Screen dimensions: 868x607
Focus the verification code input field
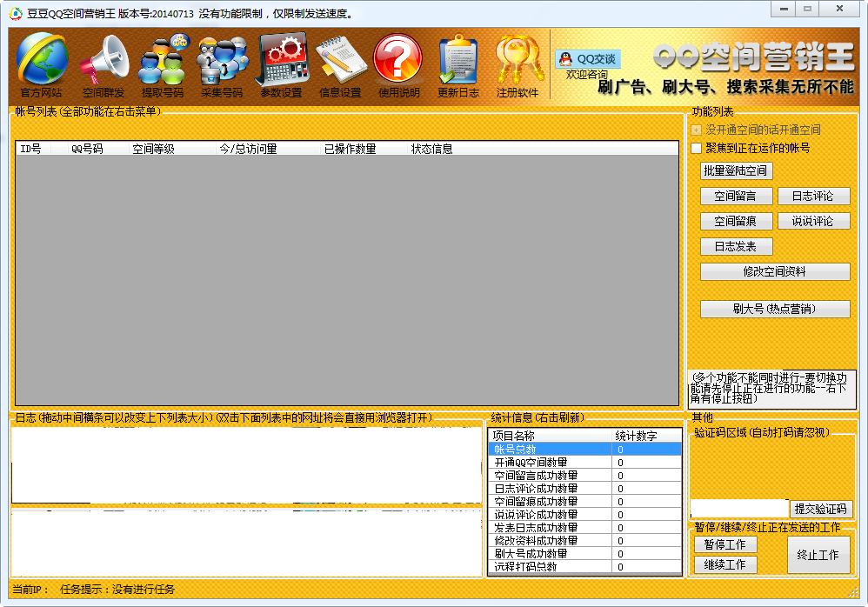coord(739,508)
